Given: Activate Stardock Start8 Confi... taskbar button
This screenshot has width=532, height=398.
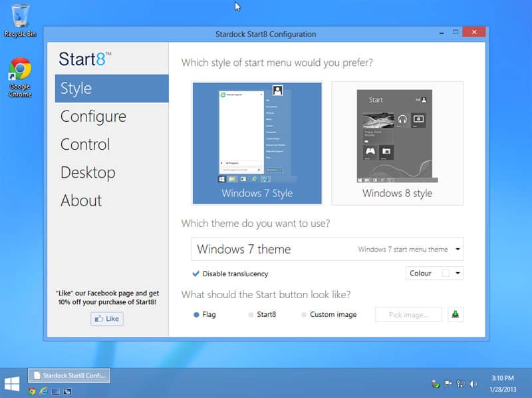Looking at the screenshot, I should pos(69,375).
